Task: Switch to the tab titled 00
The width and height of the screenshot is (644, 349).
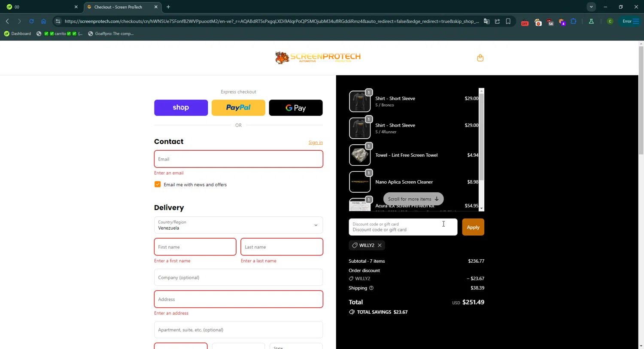Action: (42, 7)
